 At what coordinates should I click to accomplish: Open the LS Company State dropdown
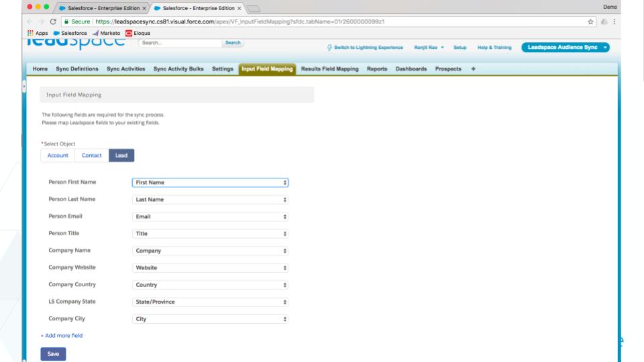point(210,302)
